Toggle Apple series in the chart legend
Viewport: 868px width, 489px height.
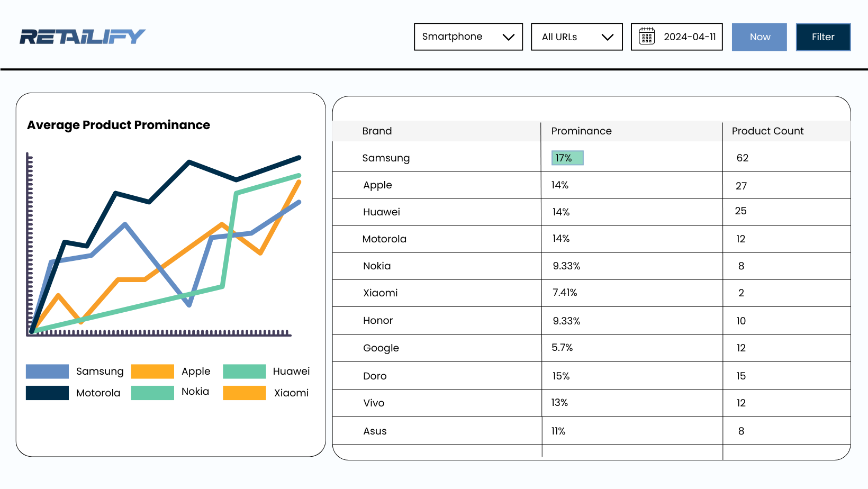(x=195, y=371)
